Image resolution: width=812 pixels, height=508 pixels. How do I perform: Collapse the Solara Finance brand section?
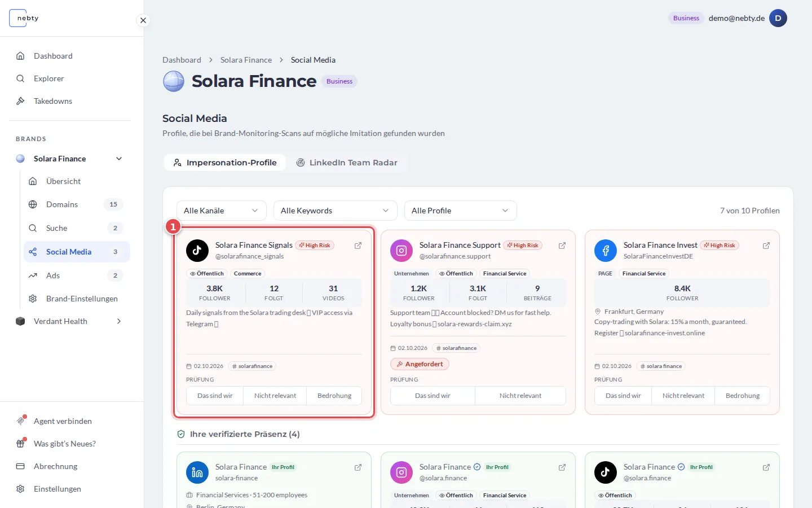tap(119, 159)
